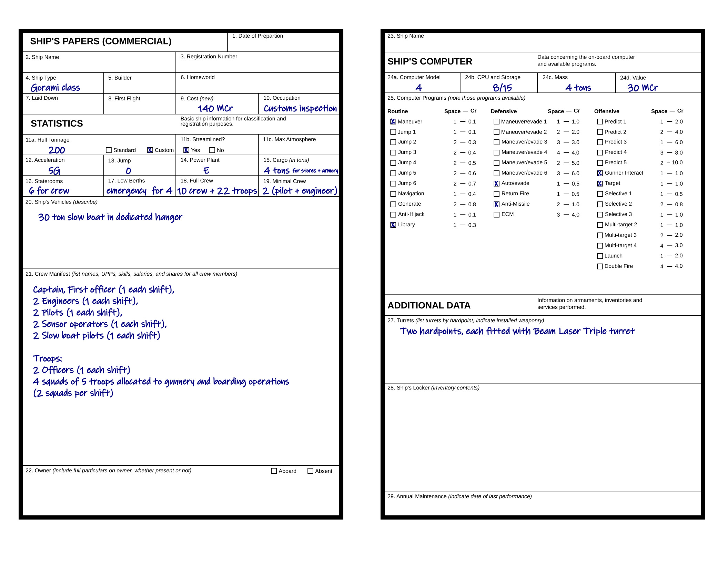Toggle the Target program checkbox
The image size is (728, 563).
[x=600, y=184]
